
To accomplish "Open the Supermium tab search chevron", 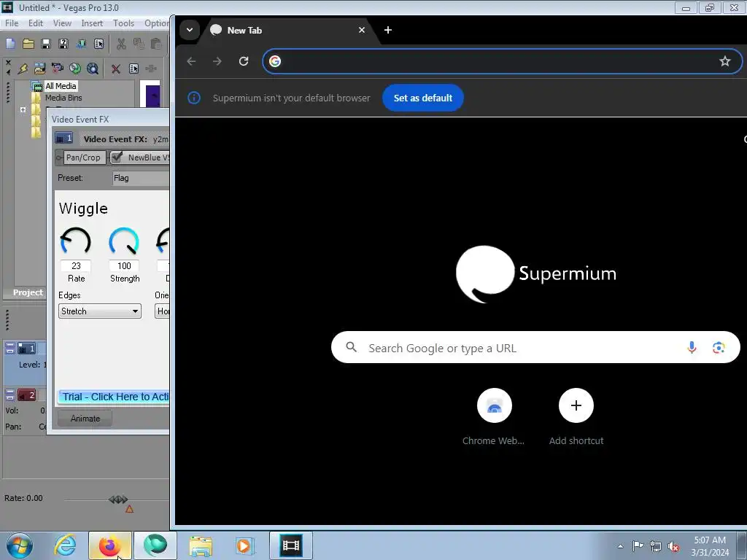I will (x=190, y=30).
